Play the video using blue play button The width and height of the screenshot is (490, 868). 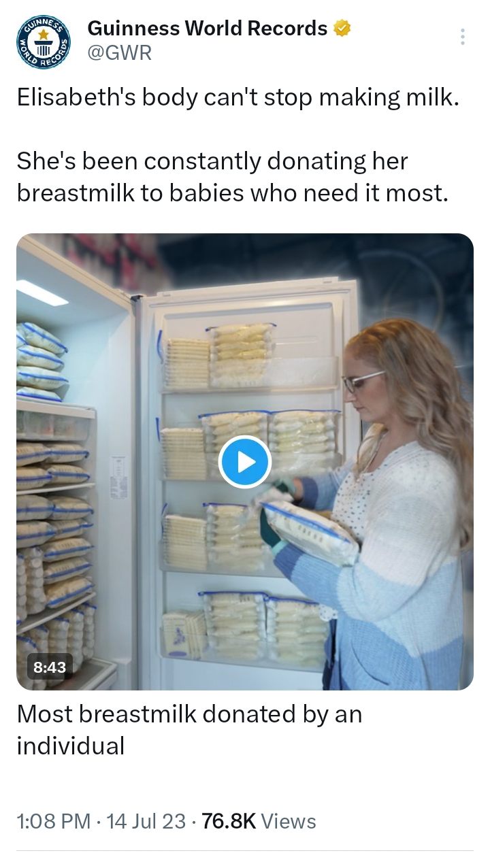[x=245, y=462]
